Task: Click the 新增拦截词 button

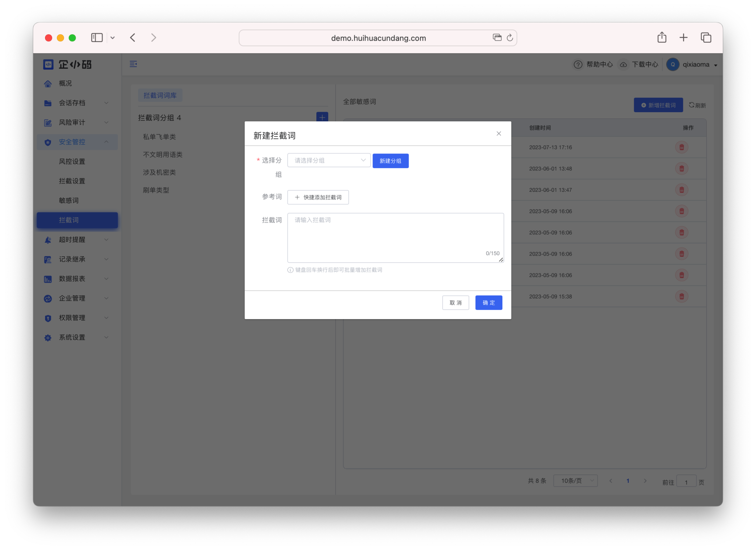Action: click(x=659, y=105)
